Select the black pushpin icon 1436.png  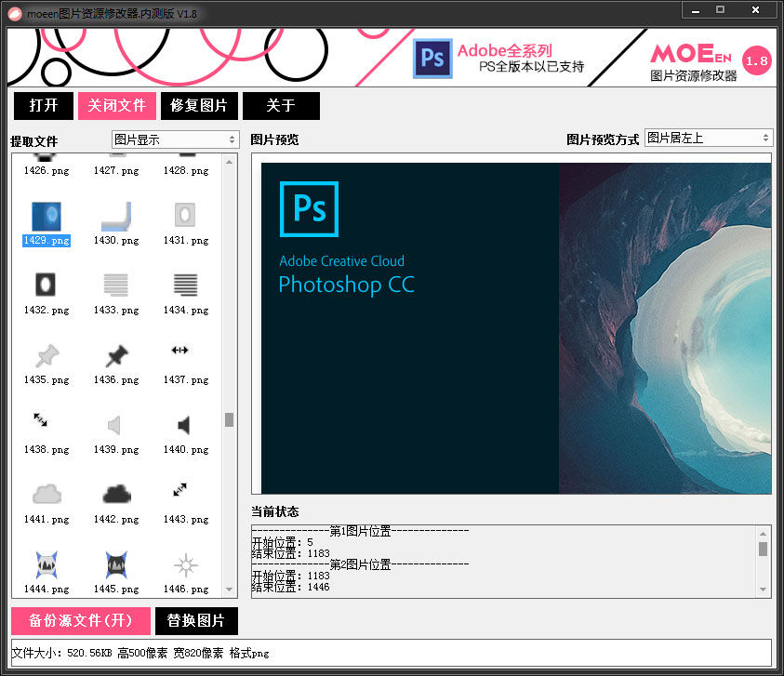(116, 355)
